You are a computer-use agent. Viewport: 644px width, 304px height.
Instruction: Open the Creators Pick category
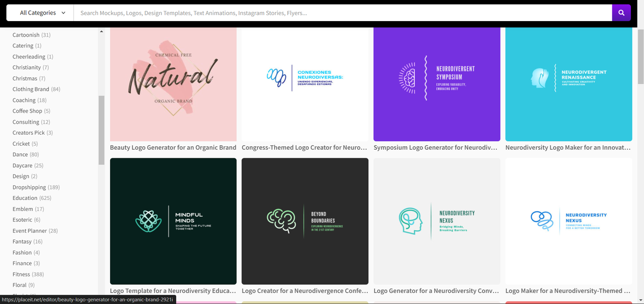click(x=33, y=133)
